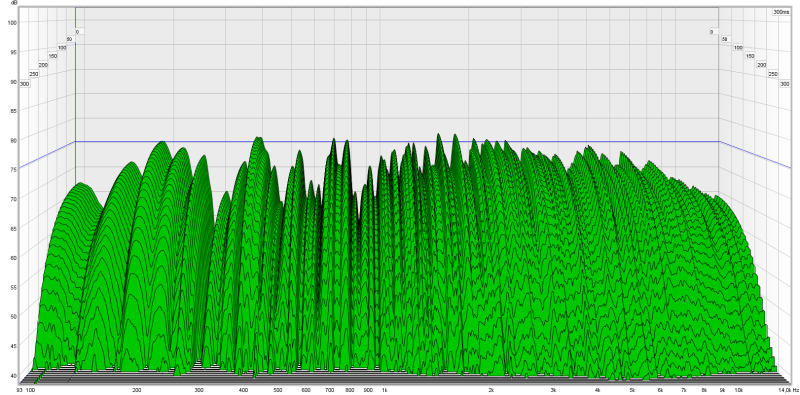Click the 150 label on right time scale

(x=749, y=56)
